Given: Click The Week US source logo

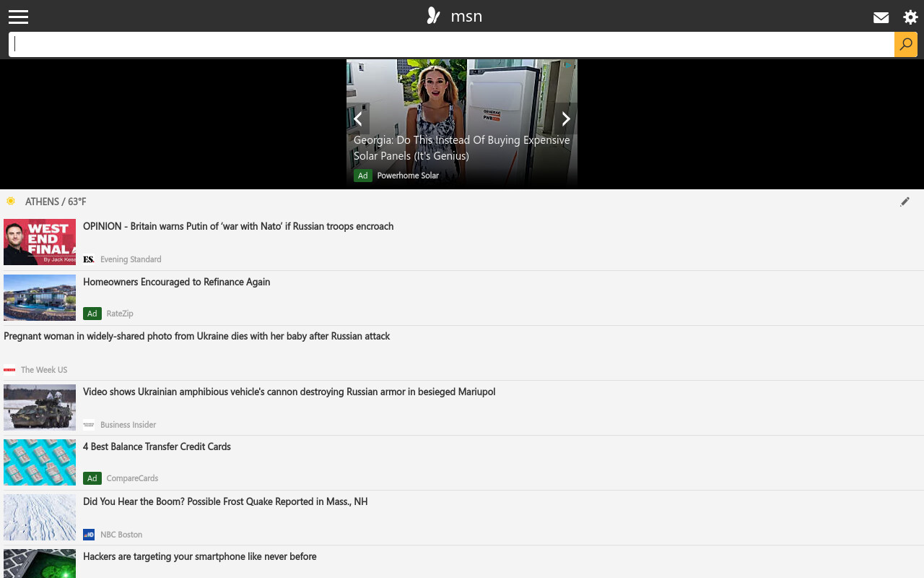Looking at the screenshot, I should (x=9, y=370).
